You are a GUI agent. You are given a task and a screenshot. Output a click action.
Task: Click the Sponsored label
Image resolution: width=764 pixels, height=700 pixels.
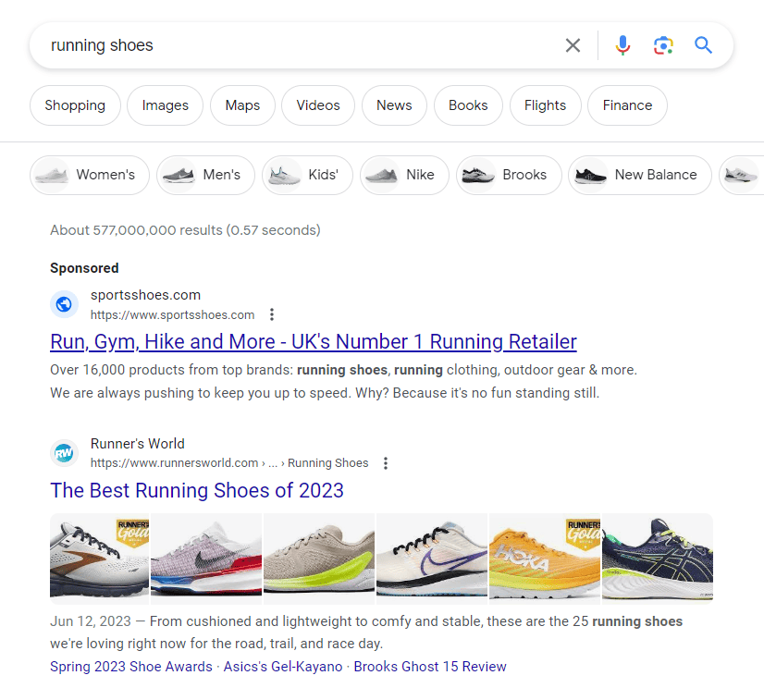point(84,268)
